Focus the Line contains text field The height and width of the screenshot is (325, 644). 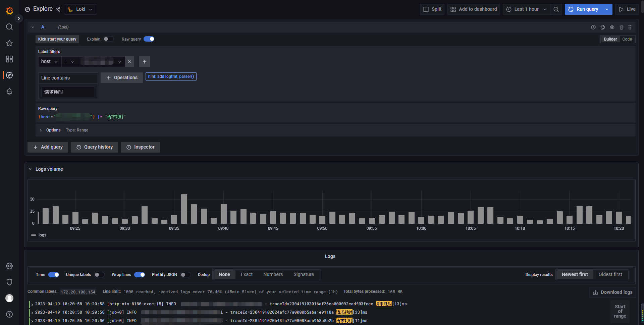click(68, 92)
